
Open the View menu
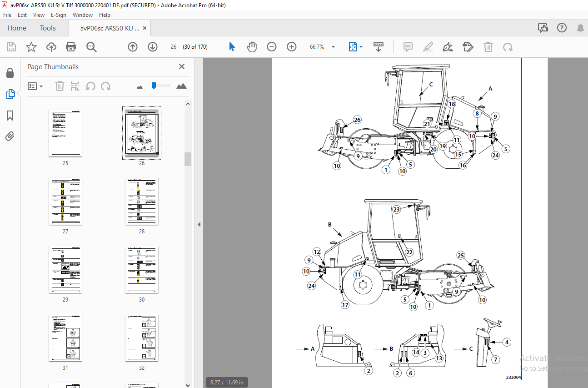(39, 15)
